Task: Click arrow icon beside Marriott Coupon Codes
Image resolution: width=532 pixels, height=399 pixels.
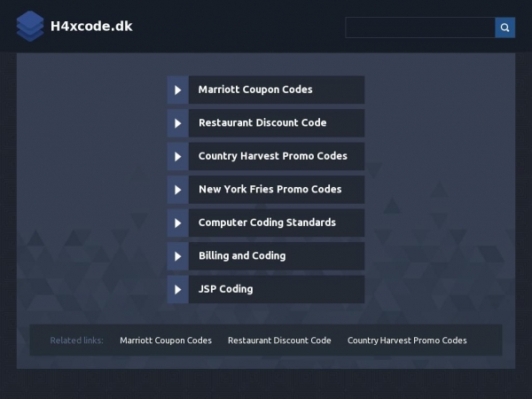Action: [x=178, y=90]
